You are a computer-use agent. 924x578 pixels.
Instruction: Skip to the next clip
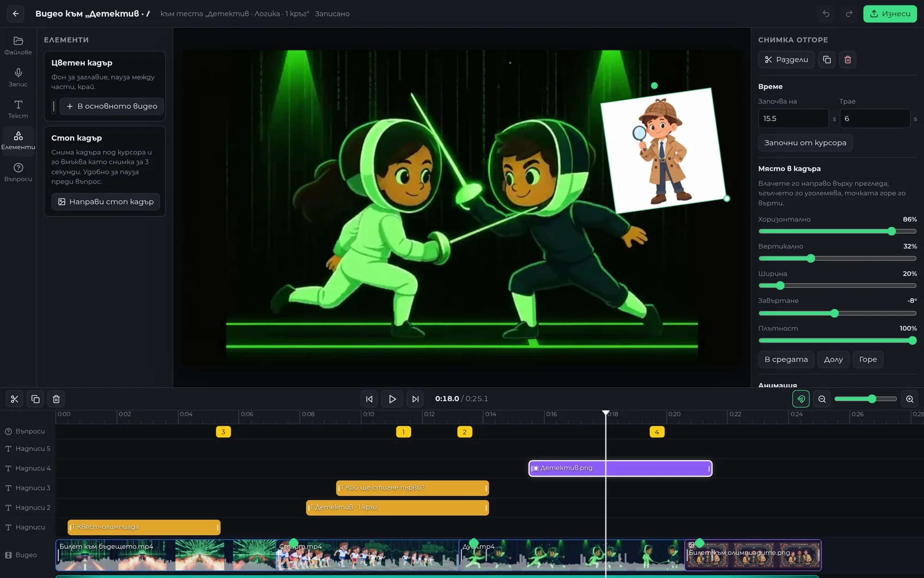coord(415,399)
